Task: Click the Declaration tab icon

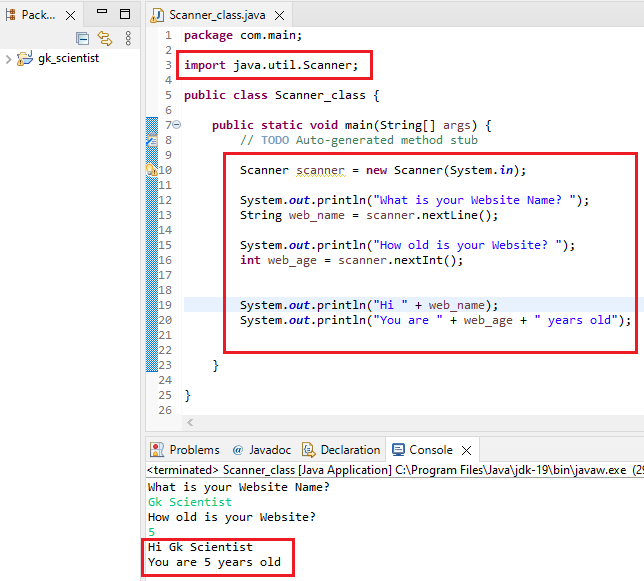Action: click(x=309, y=450)
